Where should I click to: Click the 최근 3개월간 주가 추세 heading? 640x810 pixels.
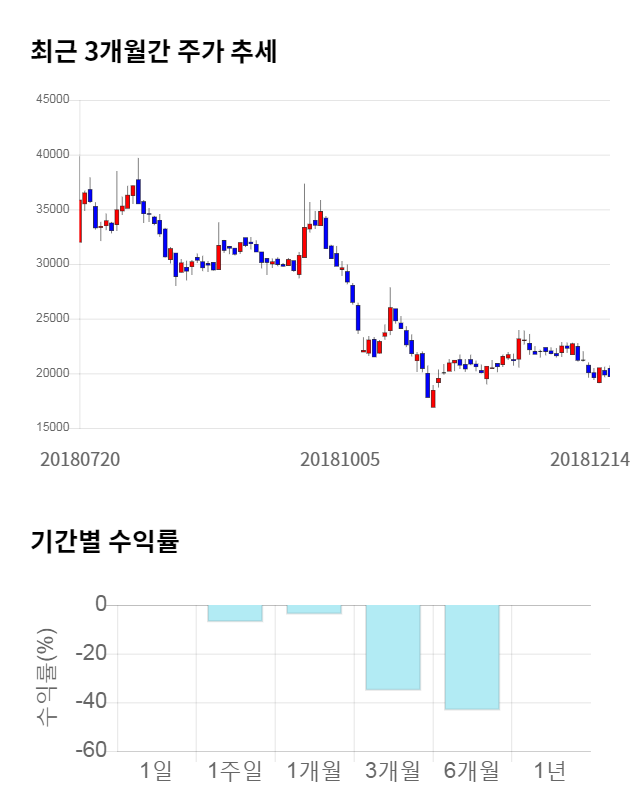154,52
